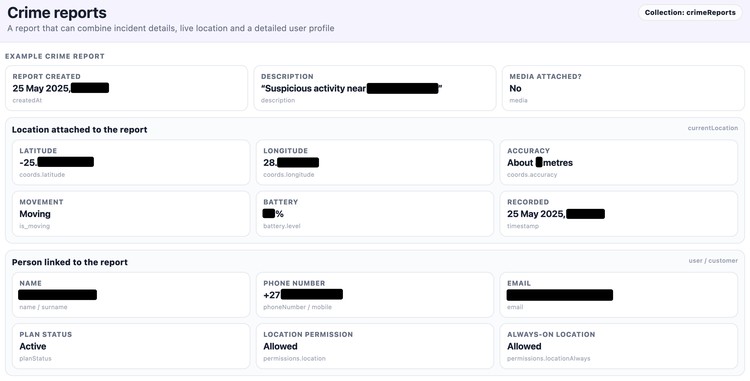Viewport: 750px width, 381px height.
Task: Click the Latitude value starting -25.
Action: [56, 162]
